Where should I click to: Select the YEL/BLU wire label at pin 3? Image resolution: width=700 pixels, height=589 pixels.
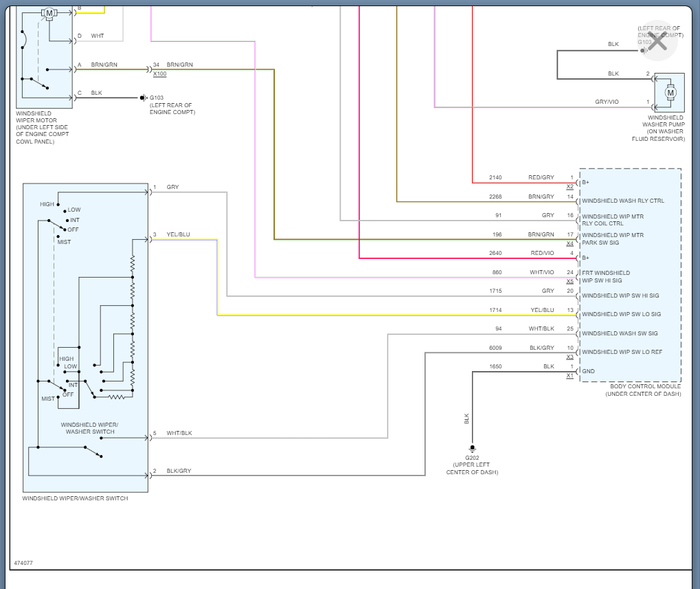coord(178,234)
